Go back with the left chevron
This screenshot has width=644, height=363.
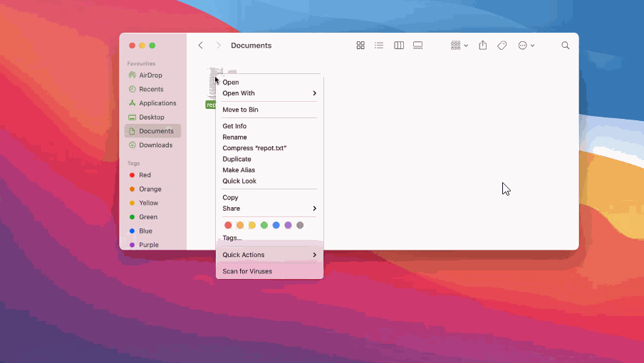pyautogui.click(x=200, y=46)
